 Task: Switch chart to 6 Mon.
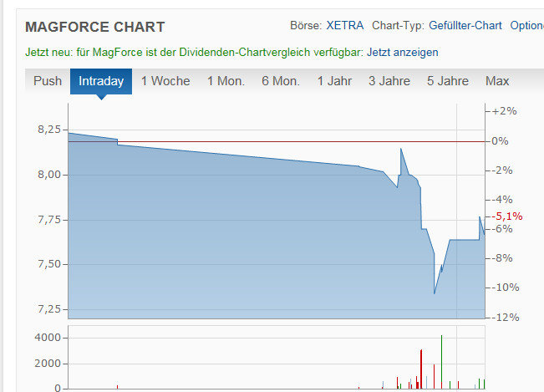281,81
